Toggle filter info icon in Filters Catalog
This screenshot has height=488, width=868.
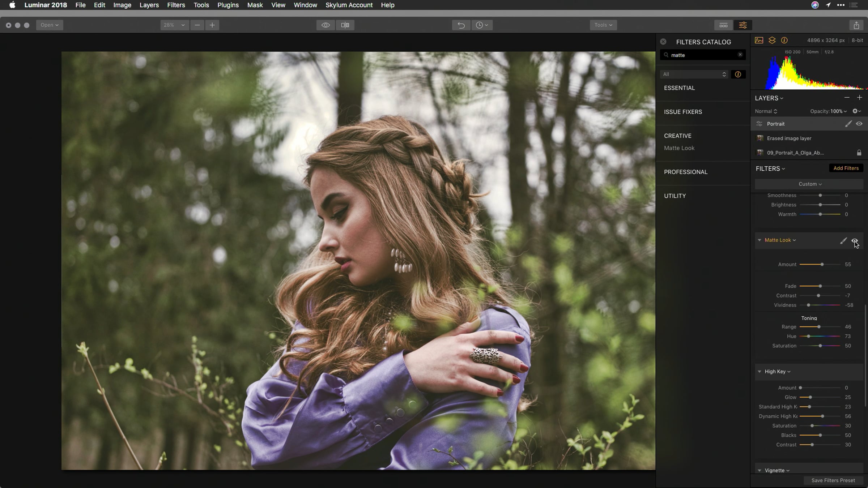[738, 74]
